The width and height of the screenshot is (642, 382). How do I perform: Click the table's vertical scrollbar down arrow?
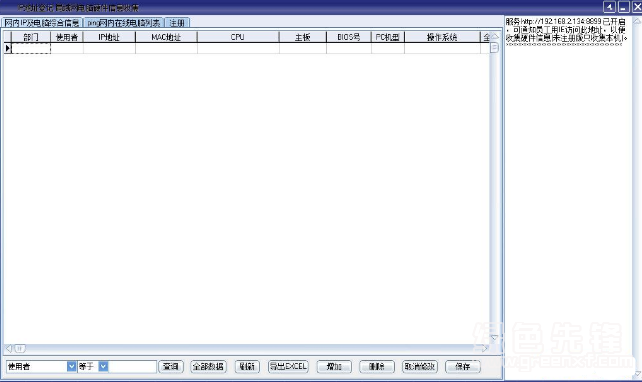495,337
